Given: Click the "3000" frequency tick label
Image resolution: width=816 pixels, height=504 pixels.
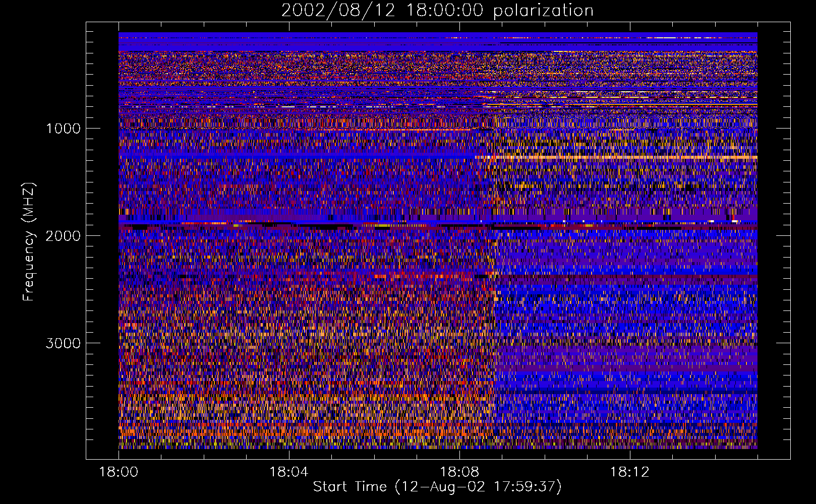Looking at the screenshot, I should [x=63, y=343].
